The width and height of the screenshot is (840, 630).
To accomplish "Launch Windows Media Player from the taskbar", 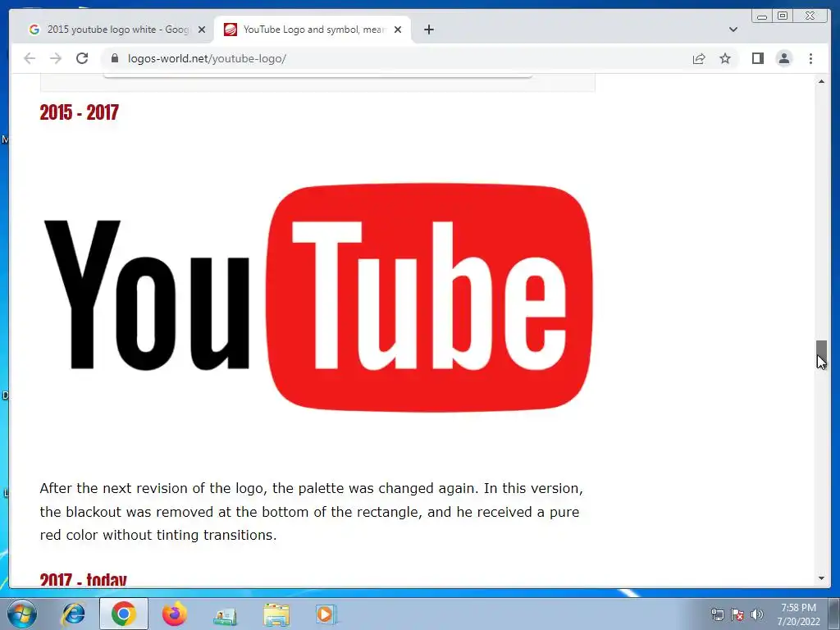I will 326,614.
